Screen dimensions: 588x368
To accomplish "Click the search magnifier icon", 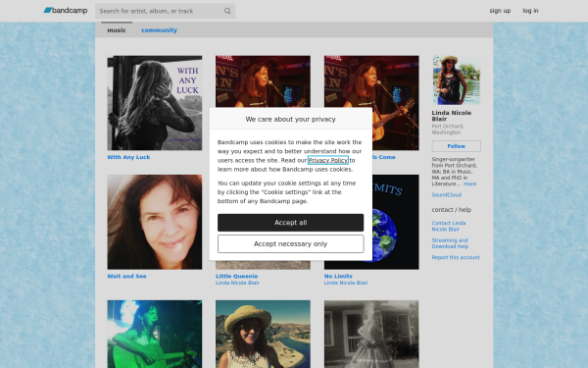I will (x=227, y=11).
